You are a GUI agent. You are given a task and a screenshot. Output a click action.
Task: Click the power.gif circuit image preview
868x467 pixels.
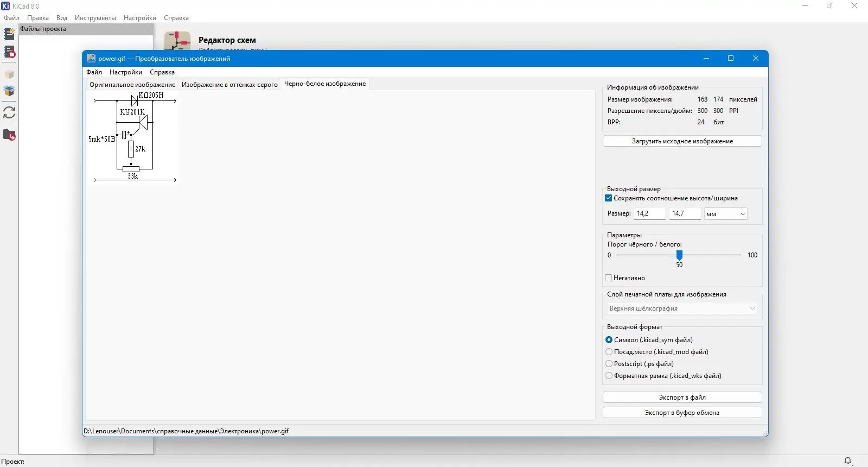click(132, 137)
